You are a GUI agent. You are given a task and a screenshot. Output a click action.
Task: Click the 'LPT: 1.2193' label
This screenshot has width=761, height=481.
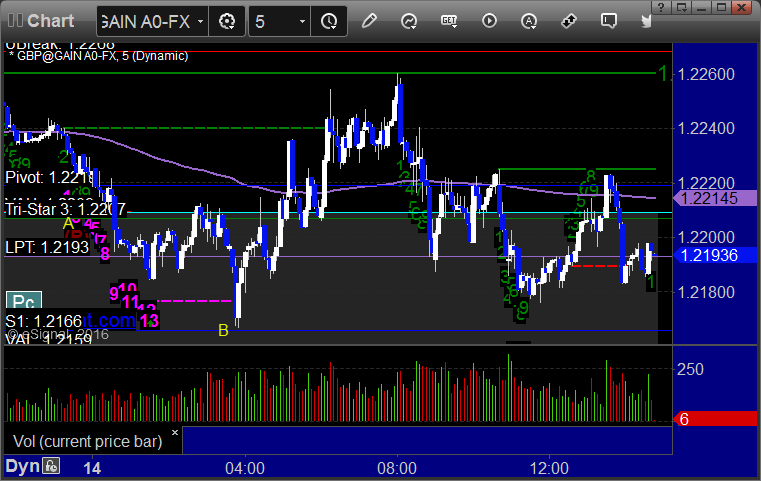point(47,247)
